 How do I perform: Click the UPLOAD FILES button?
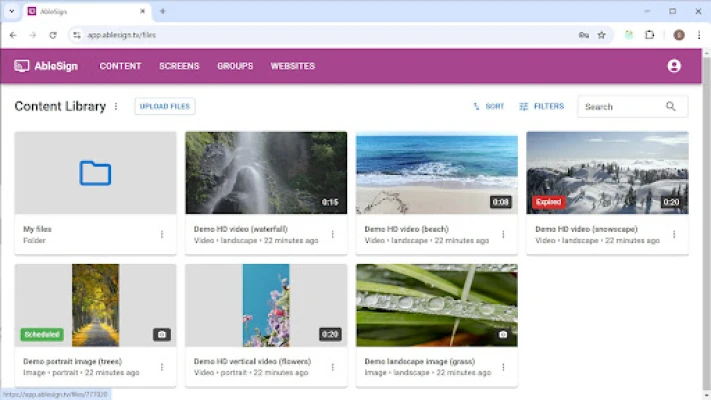point(165,106)
